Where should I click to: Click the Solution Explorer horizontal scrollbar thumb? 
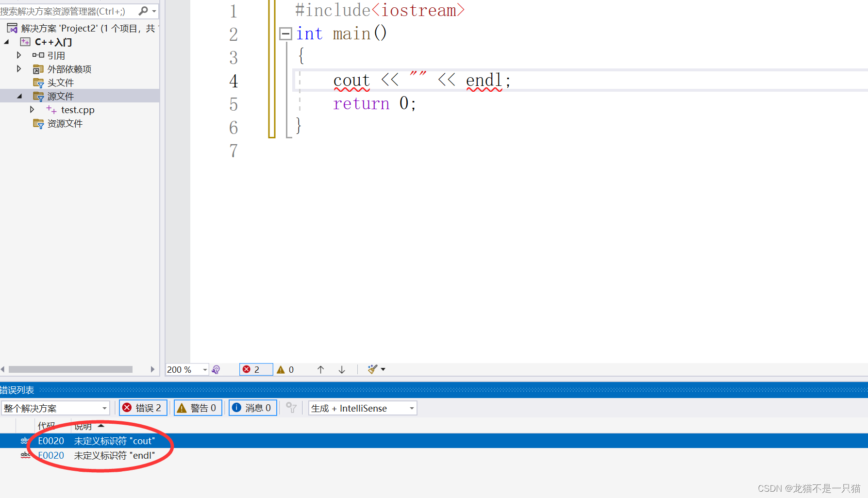click(70, 369)
